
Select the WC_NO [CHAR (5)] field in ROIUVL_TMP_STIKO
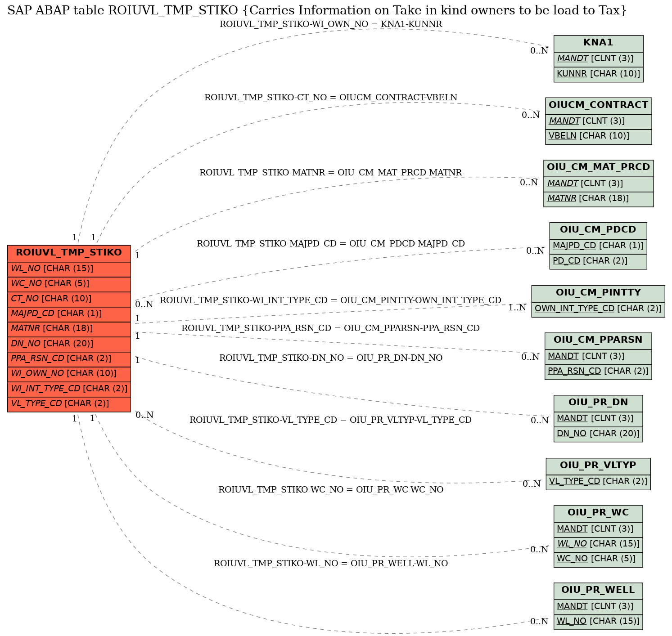(x=69, y=284)
